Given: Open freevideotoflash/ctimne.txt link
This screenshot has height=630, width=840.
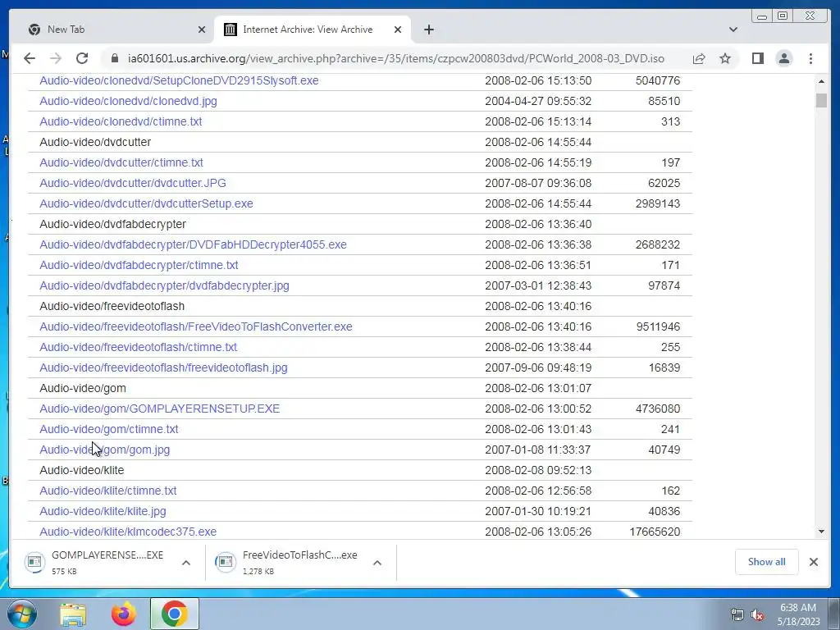Looking at the screenshot, I should 138,347.
